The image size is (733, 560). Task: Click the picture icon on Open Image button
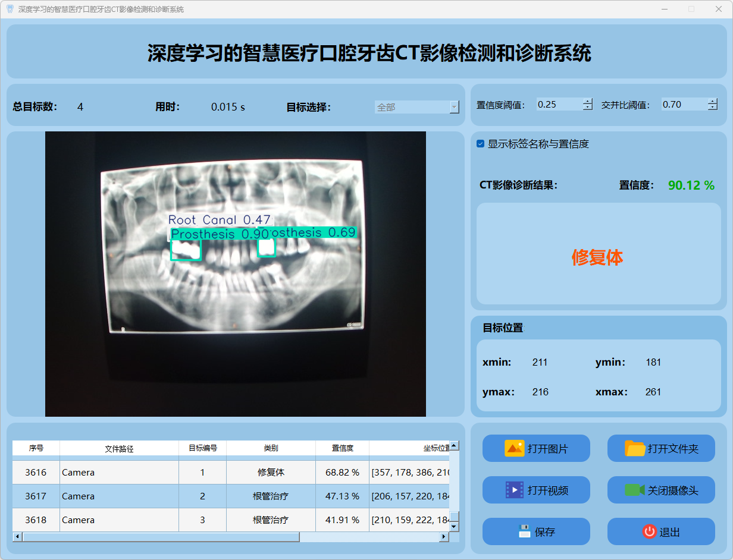(x=514, y=448)
